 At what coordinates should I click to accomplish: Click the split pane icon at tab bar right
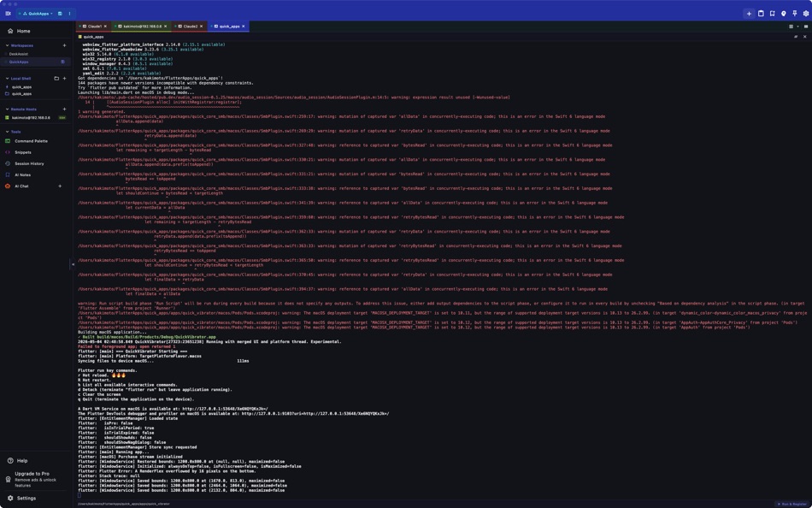click(x=806, y=27)
